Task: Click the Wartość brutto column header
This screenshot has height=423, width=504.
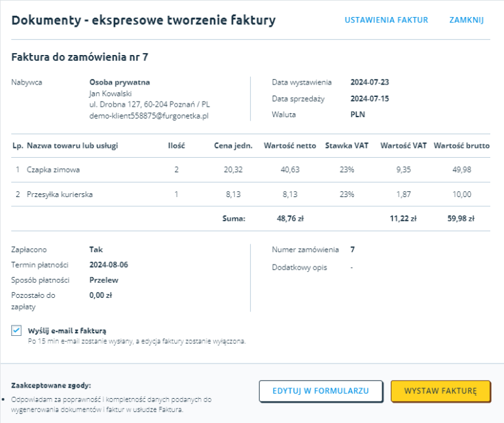Action: tap(461, 145)
